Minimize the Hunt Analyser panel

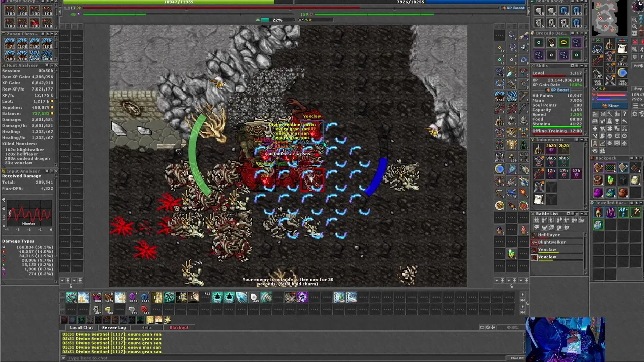tap(52, 65)
